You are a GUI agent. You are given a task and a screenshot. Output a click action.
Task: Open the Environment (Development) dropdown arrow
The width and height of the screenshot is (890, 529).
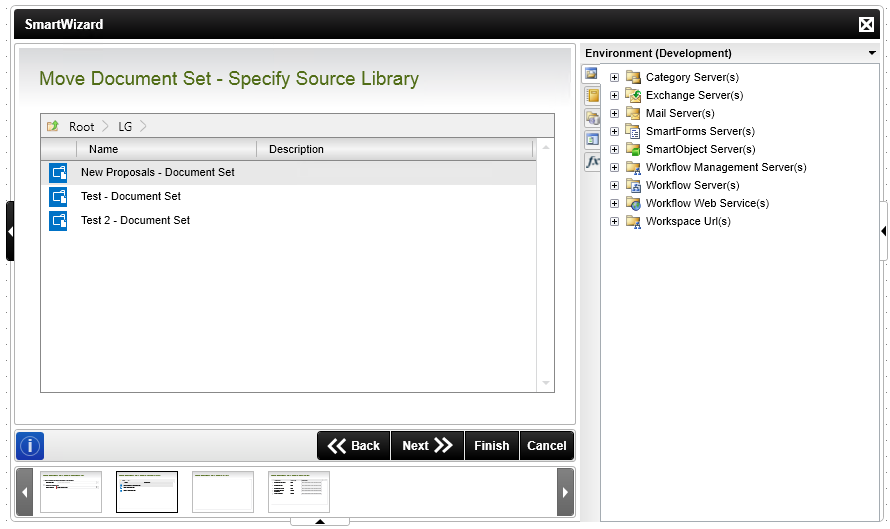[872, 53]
